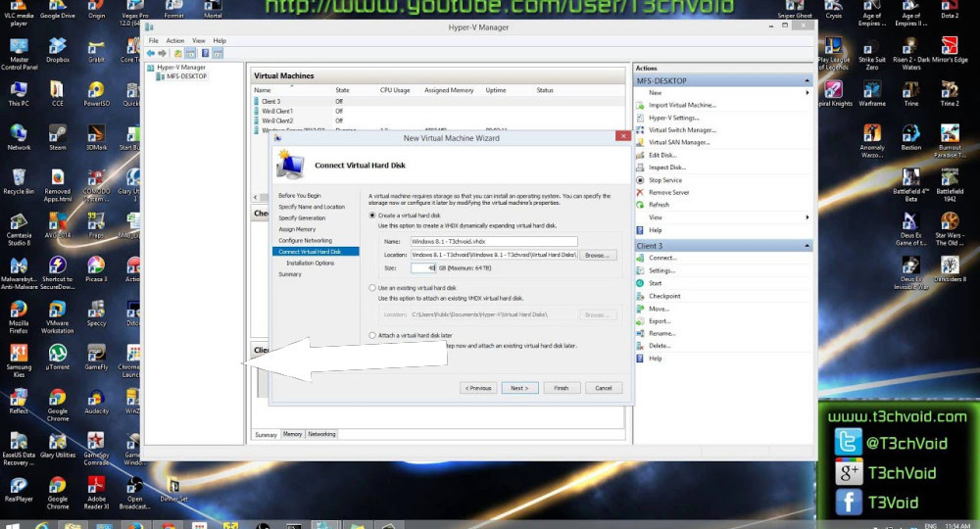The width and height of the screenshot is (980, 529).
Task: Select MFS-DESKTOP in the tree
Action: (x=186, y=76)
